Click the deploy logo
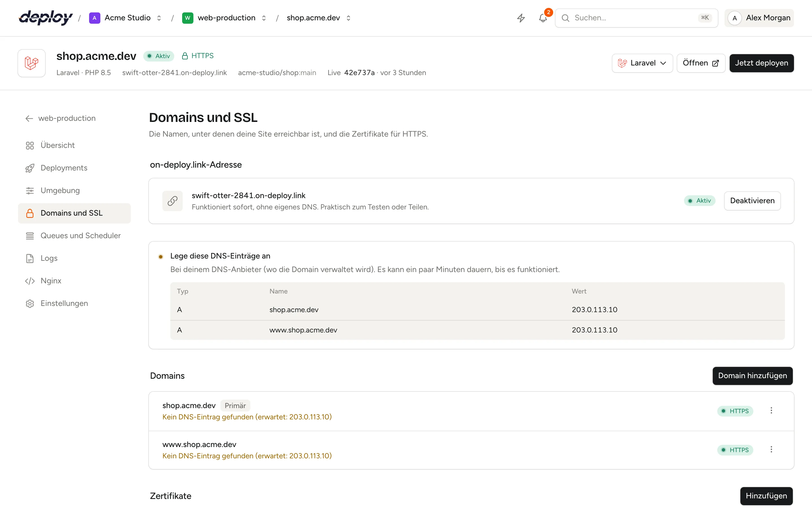 tap(46, 17)
